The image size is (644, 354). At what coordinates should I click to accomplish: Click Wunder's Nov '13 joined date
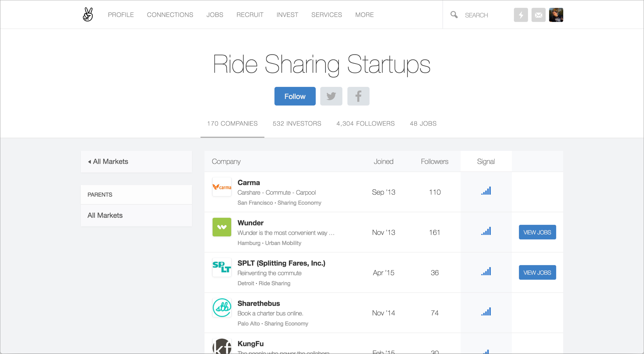pos(384,232)
